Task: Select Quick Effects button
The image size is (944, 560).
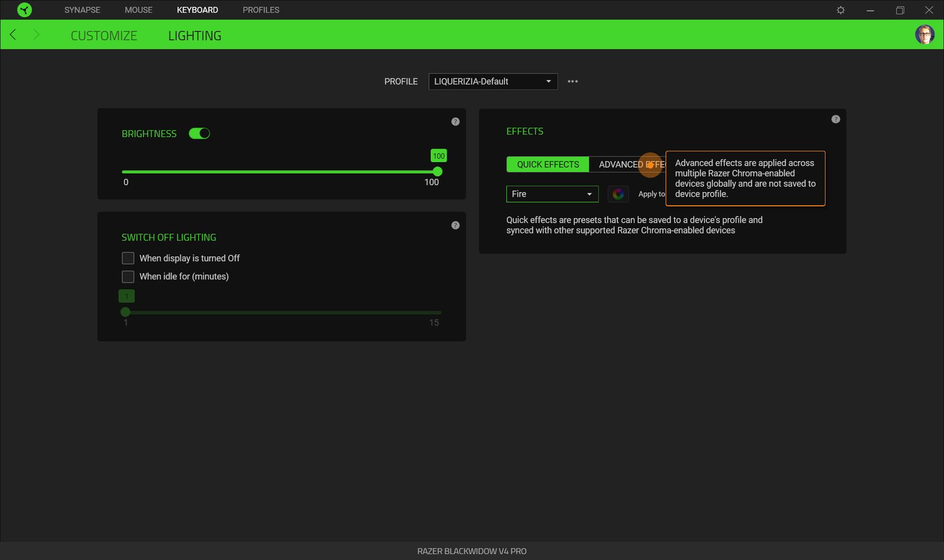Action: pyautogui.click(x=548, y=164)
